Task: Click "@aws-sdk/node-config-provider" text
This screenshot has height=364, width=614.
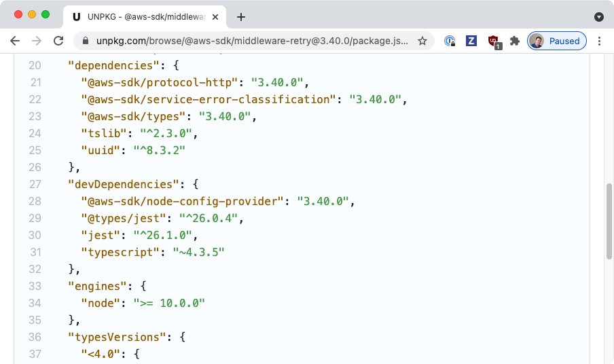Action: click(x=183, y=201)
